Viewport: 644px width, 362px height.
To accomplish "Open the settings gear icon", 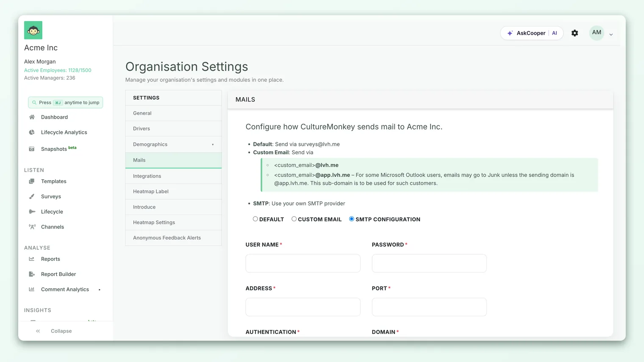I will coord(575,33).
